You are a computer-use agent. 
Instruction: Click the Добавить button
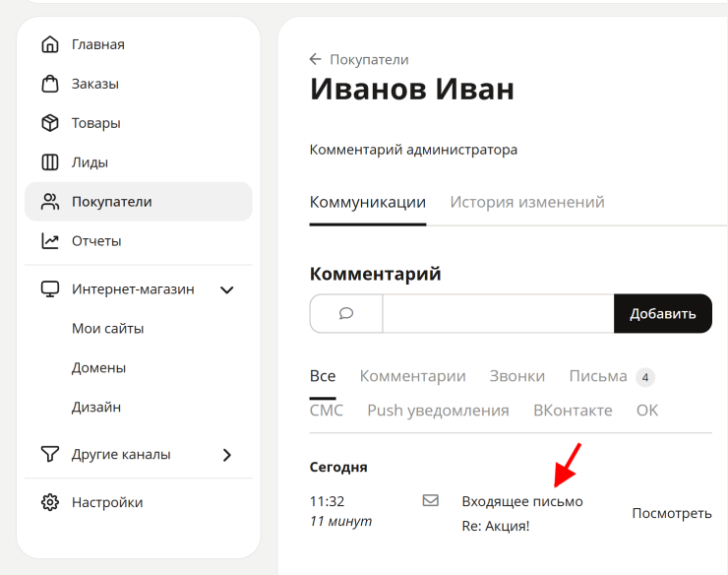[x=663, y=313]
